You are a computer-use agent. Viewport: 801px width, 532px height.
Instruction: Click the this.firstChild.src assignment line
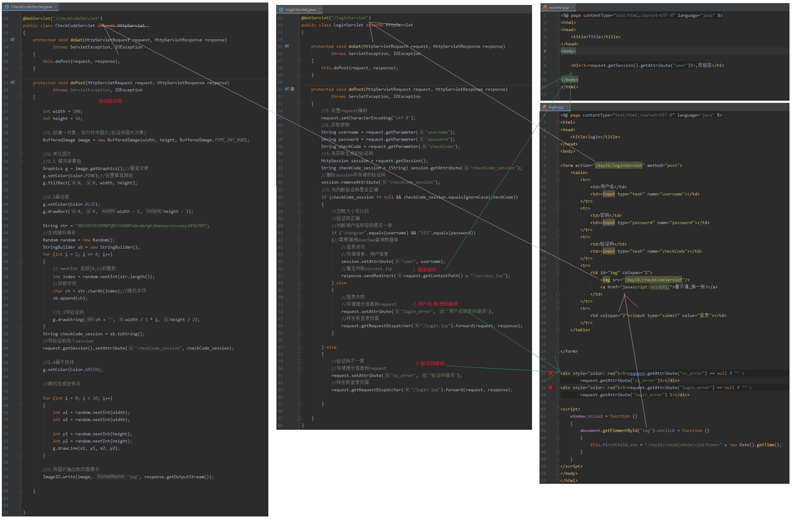686,444
